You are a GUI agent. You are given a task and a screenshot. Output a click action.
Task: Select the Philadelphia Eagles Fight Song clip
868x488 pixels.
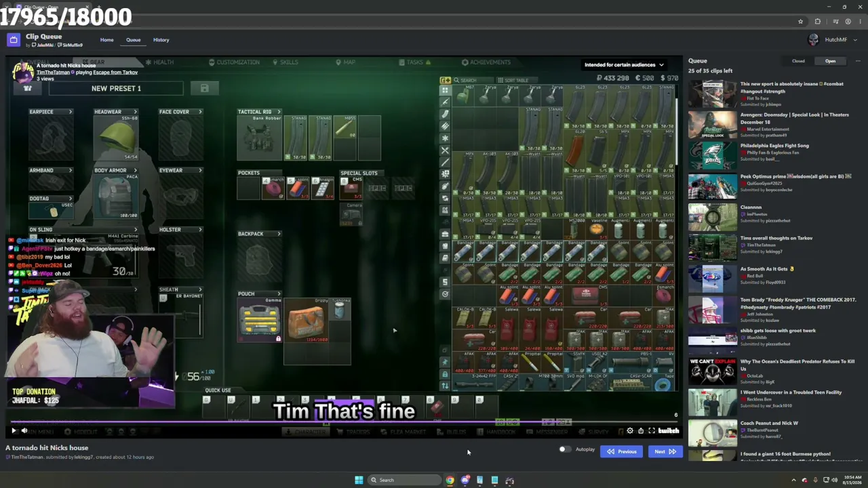(x=774, y=146)
